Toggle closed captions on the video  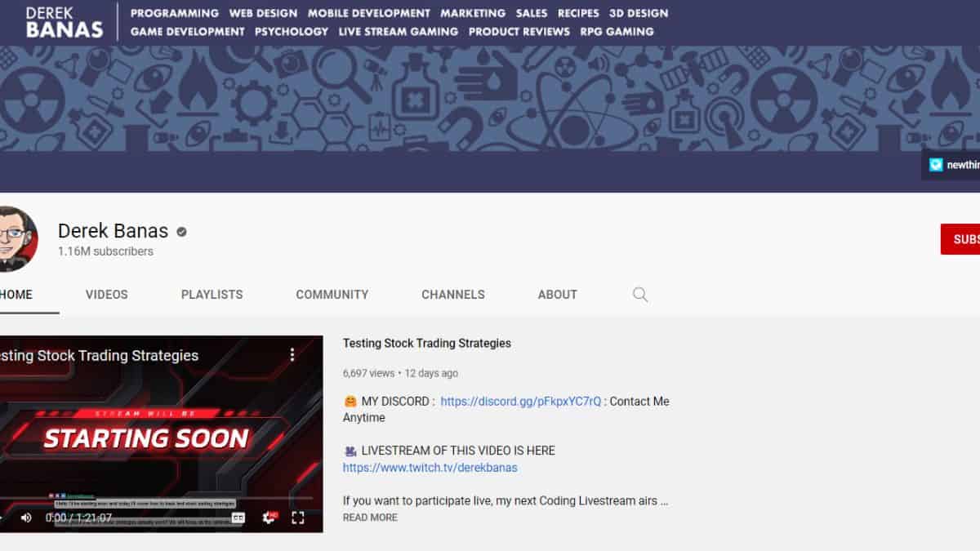click(238, 518)
